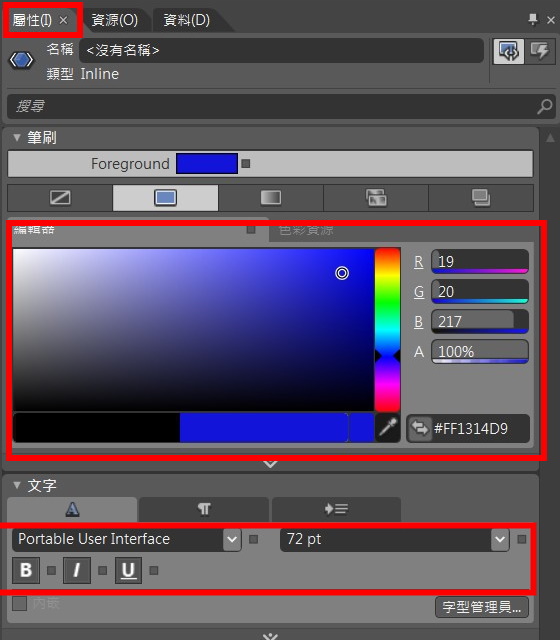This screenshot has height=640, width=560.
Task: Click the hex value #FF1314D9
Action: [x=471, y=429]
